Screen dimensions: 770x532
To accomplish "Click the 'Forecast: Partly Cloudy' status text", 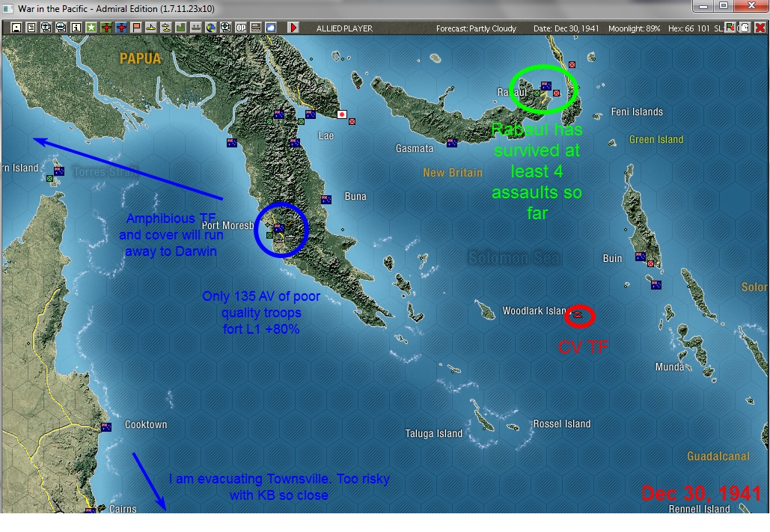I will (476, 28).
